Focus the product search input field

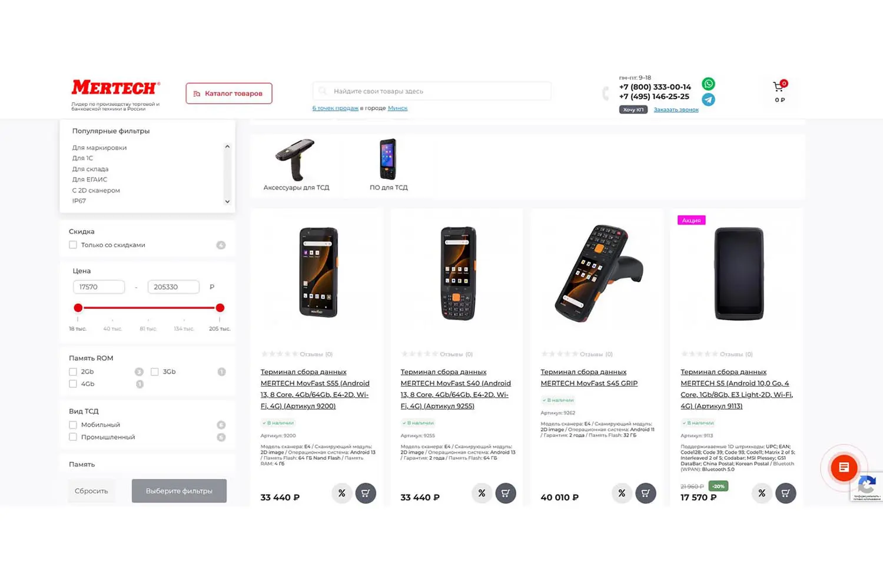[432, 91]
